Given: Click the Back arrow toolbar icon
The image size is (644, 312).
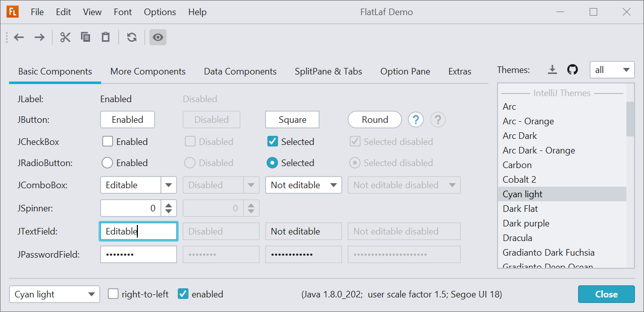Looking at the screenshot, I should tap(19, 37).
